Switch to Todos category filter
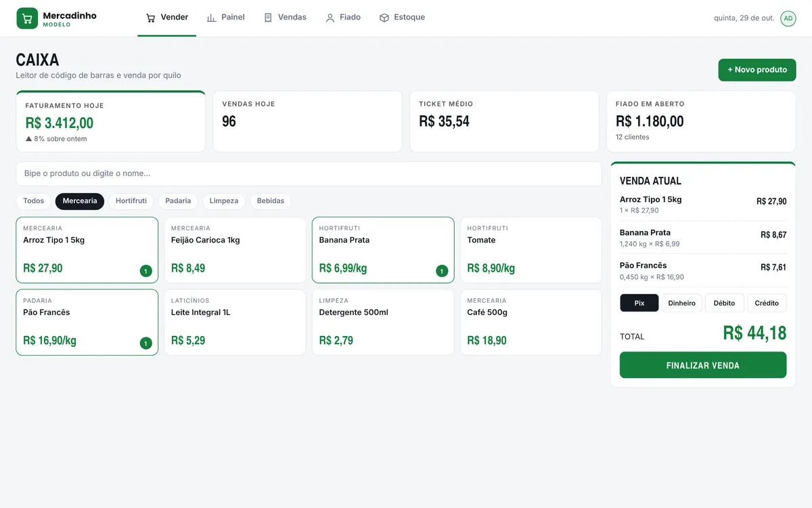 coord(33,201)
